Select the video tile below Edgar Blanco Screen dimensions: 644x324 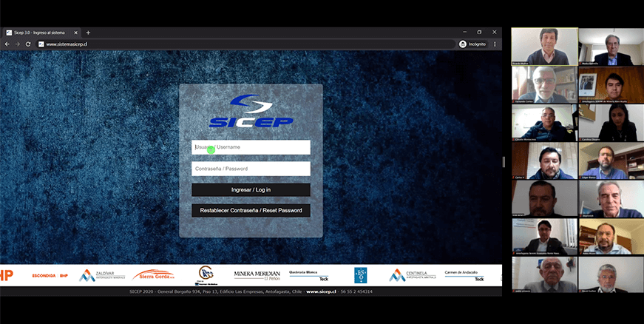(611, 199)
